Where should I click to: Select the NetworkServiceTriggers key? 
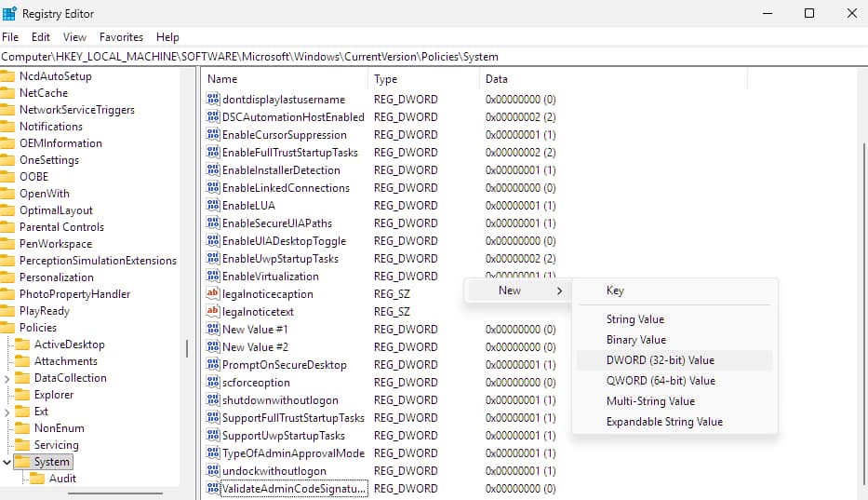click(77, 110)
